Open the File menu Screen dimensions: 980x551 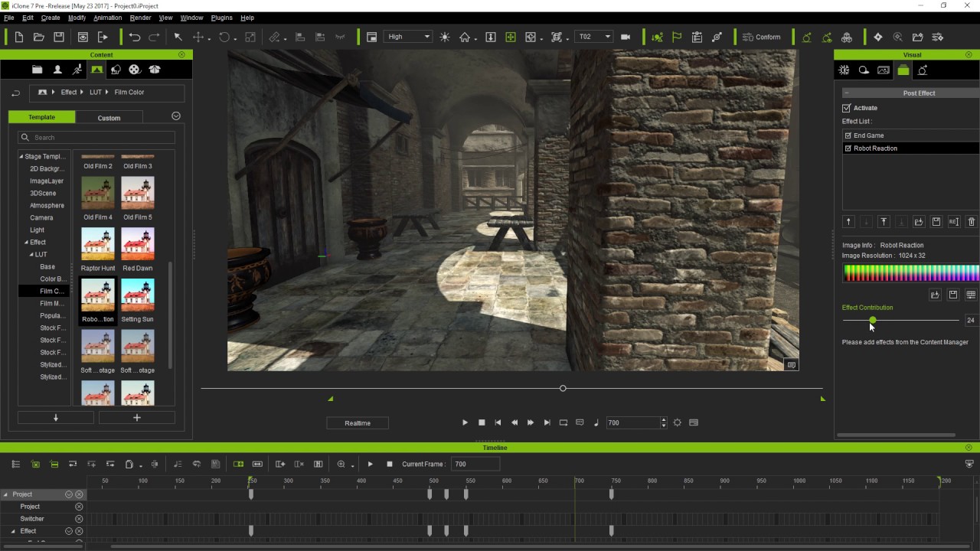tap(9, 18)
